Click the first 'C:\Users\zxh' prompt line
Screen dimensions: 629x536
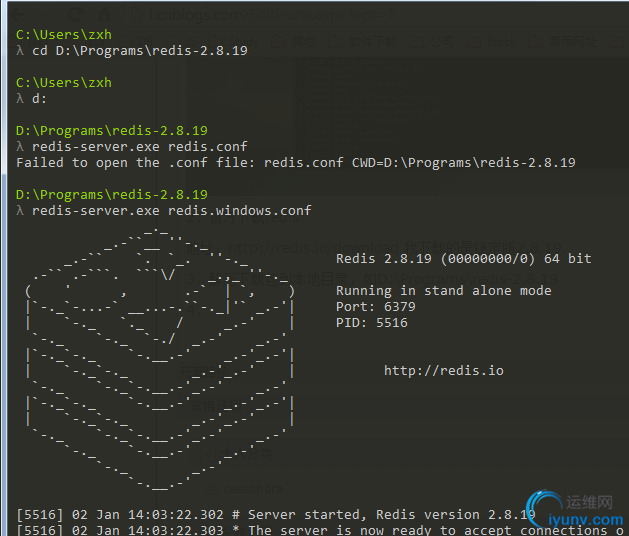pyautogui.click(x=64, y=35)
